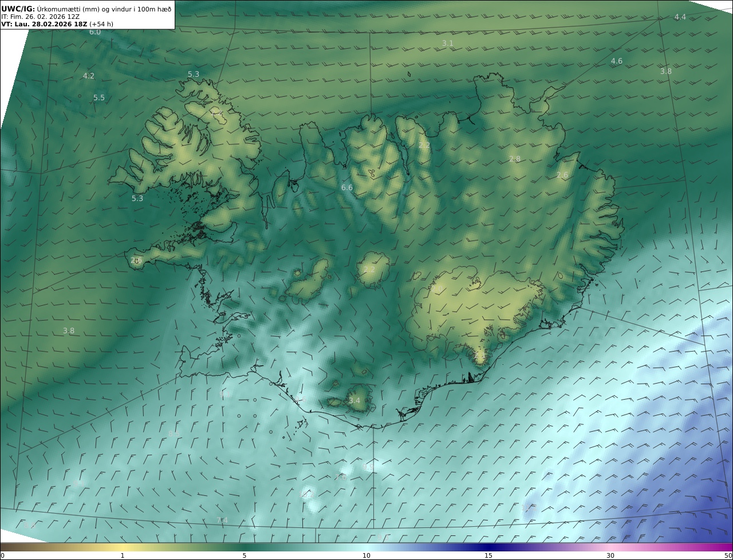733x560 pixels.
Task: Click the "4.6" value label
Action: (x=617, y=61)
